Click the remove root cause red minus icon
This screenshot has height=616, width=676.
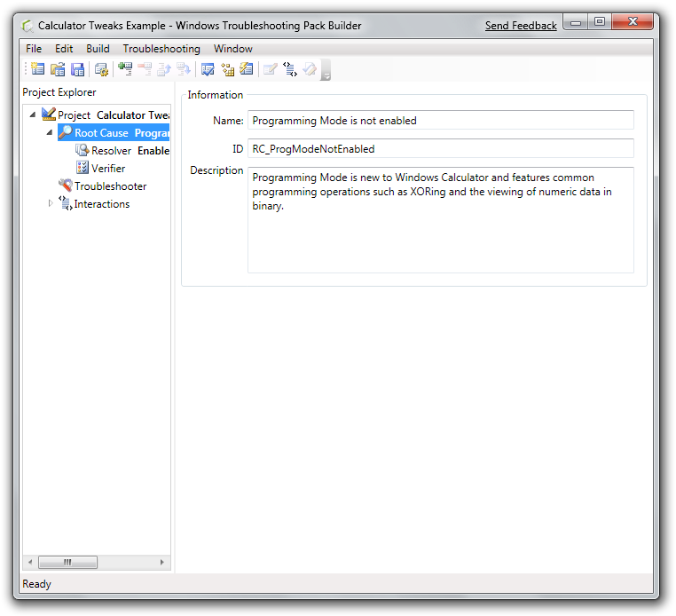(x=145, y=69)
